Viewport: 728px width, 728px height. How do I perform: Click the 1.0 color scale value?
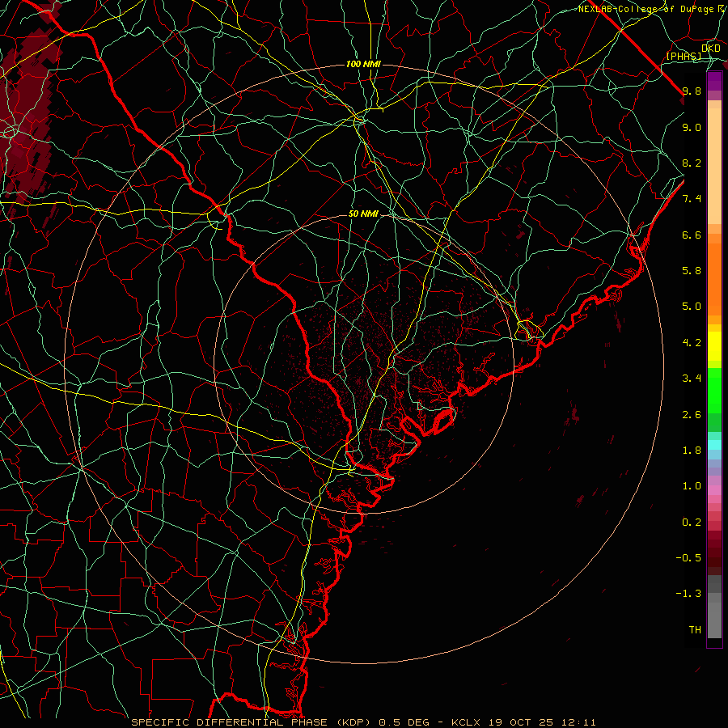pyautogui.click(x=692, y=486)
